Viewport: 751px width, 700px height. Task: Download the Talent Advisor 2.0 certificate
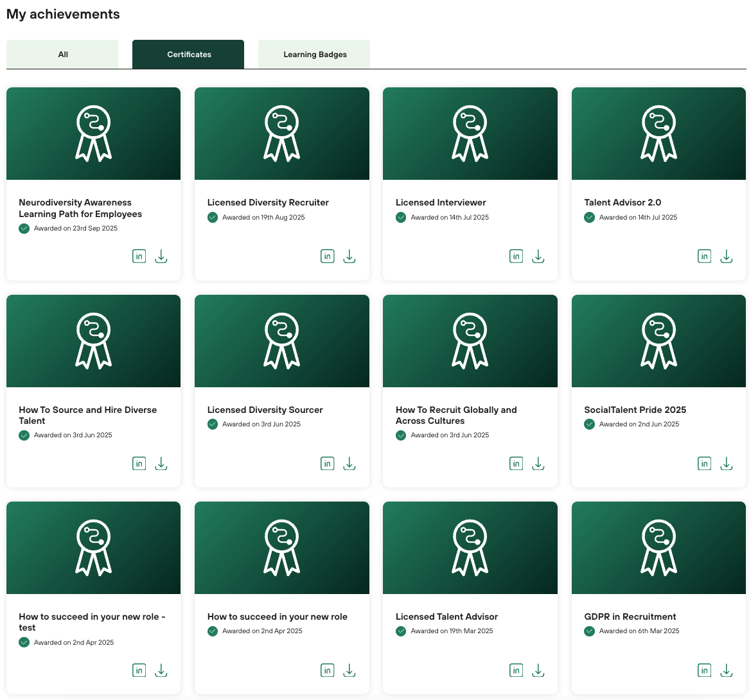pyautogui.click(x=726, y=256)
